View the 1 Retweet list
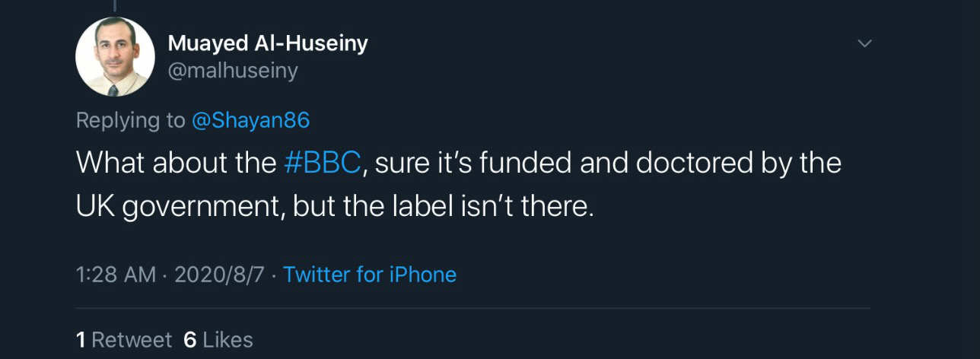The width and height of the screenshot is (980, 359). click(125, 340)
